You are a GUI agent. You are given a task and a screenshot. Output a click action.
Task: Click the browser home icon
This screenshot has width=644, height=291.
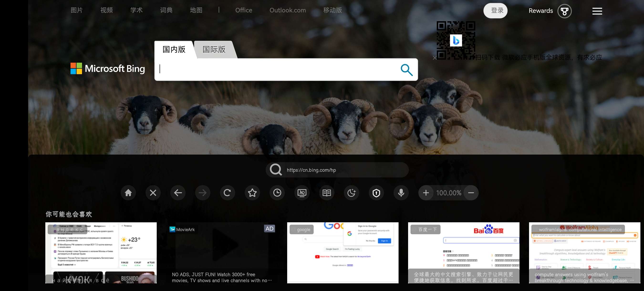tap(128, 193)
